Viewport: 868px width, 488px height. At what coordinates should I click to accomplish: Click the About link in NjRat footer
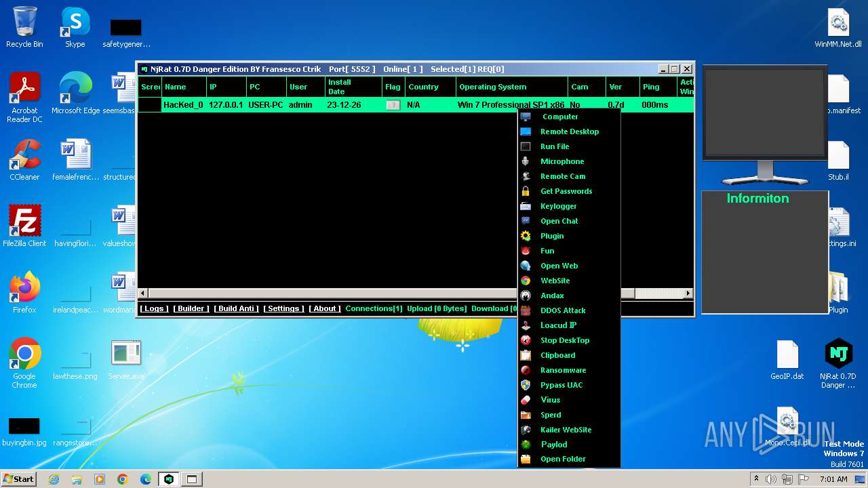(325, 308)
